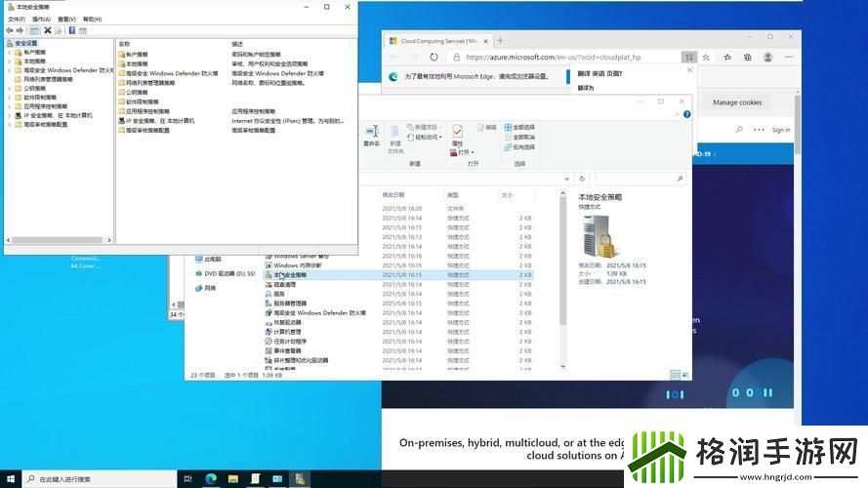Open Explorer address history dropdown
The width and height of the screenshot is (868, 488).
click(x=566, y=179)
